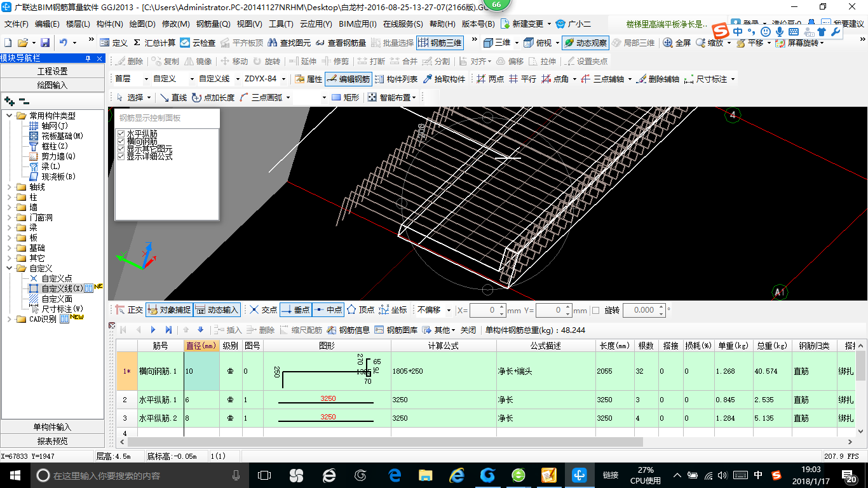The height and width of the screenshot is (488, 868).
Task: Open the 帮助(H) menu
Action: (442, 24)
